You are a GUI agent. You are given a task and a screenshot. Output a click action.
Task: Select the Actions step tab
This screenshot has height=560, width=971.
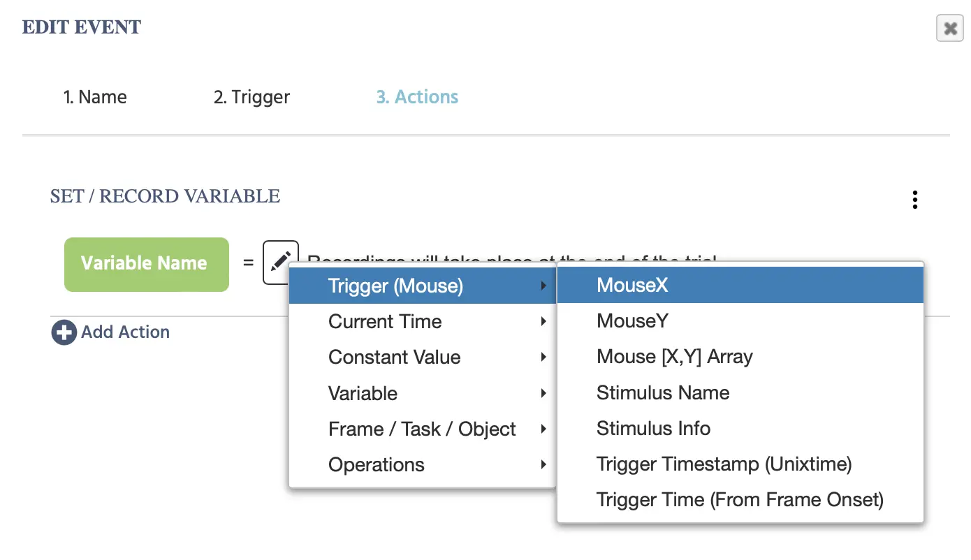tap(417, 97)
